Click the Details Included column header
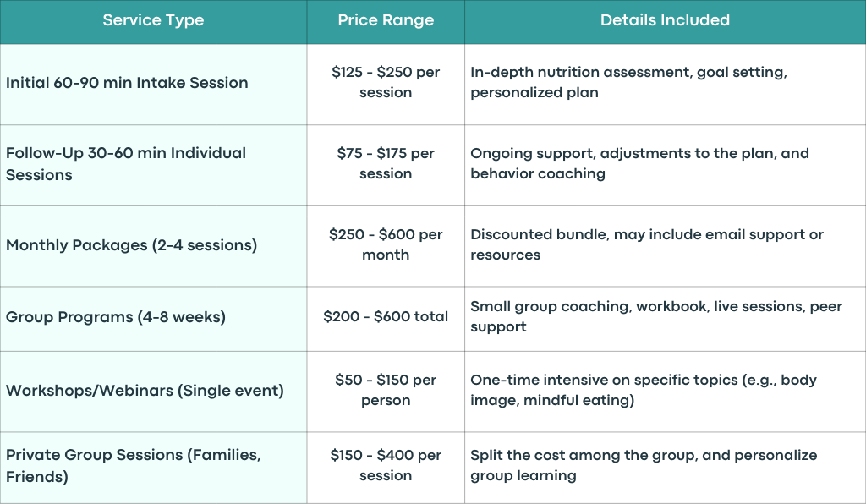The image size is (866, 504). 665,22
